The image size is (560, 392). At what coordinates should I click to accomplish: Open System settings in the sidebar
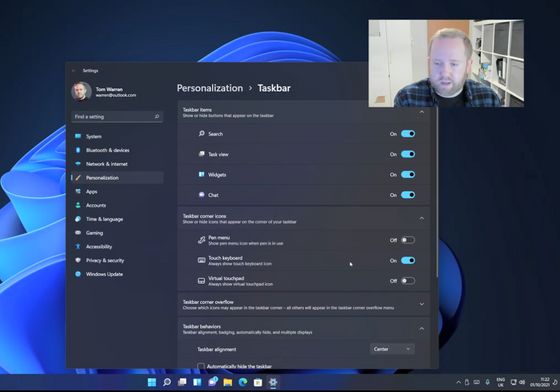click(x=118, y=136)
